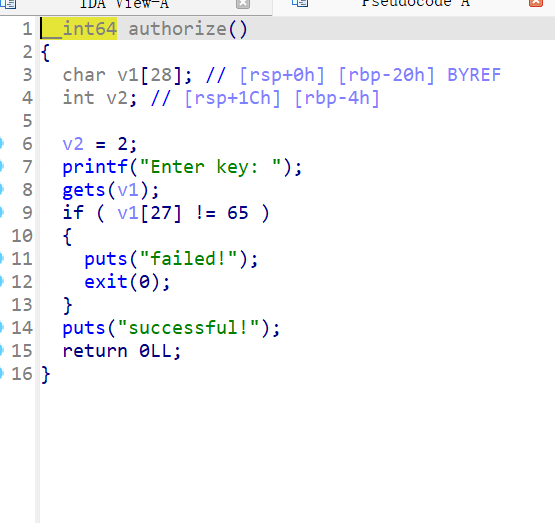Screen dimensions: 555x523
Task: Switch to the Pseudocode-A tab
Action: coord(415,4)
